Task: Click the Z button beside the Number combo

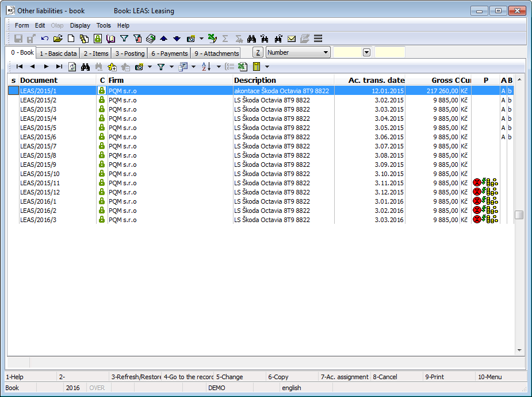Action: point(258,52)
